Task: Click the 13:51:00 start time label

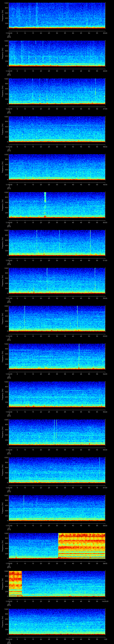Action: [x=9, y=298]
